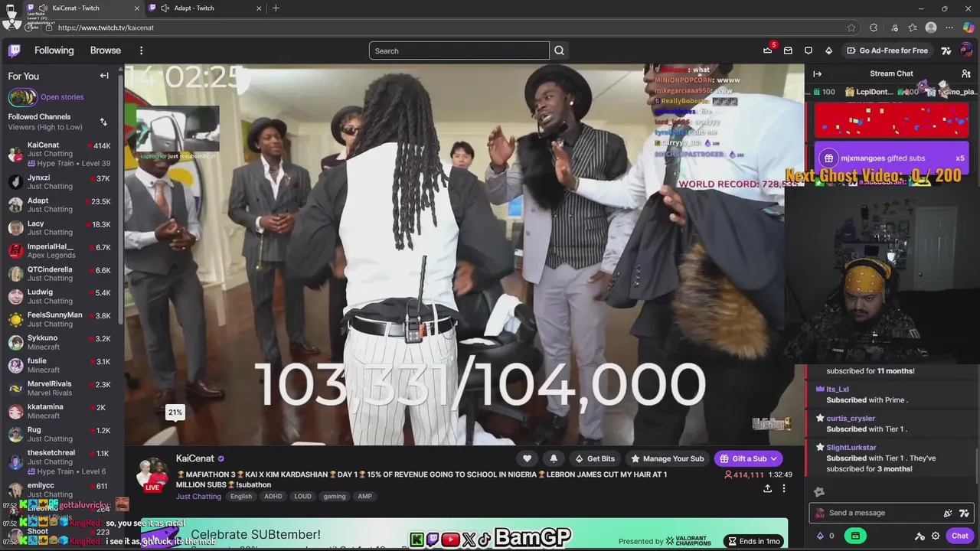The width and height of the screenshot is (980, 551).
Task: Open the user profile avatar menu
Action: [x=965, y=51]
